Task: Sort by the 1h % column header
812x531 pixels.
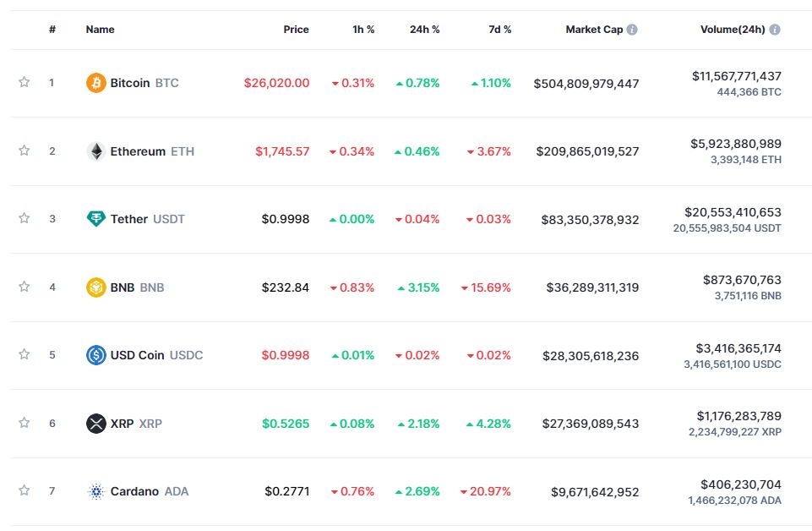Action: click(x=363, y=30)
